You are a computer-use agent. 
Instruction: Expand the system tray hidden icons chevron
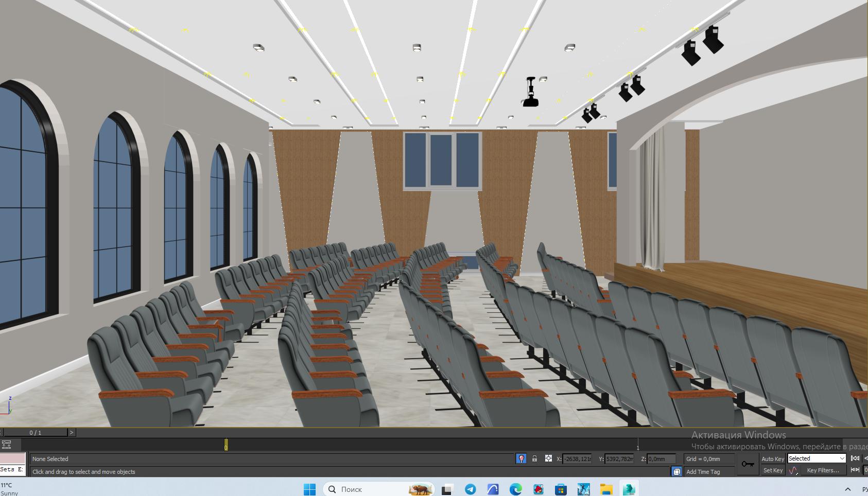tap(848, 489)
